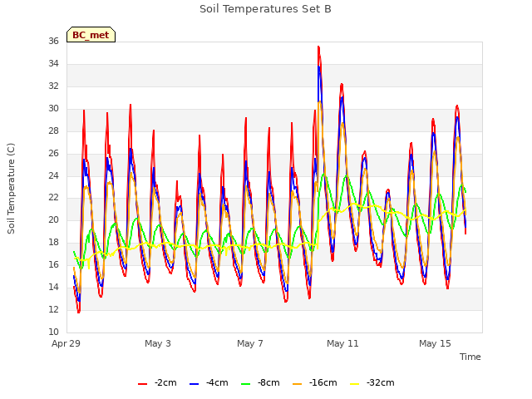Toggle the -4cm series in legend

209,382
